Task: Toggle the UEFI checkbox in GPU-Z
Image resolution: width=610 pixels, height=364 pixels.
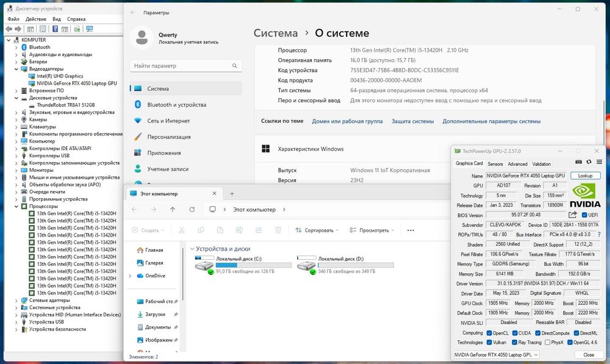Action: [x=584, y=215]
